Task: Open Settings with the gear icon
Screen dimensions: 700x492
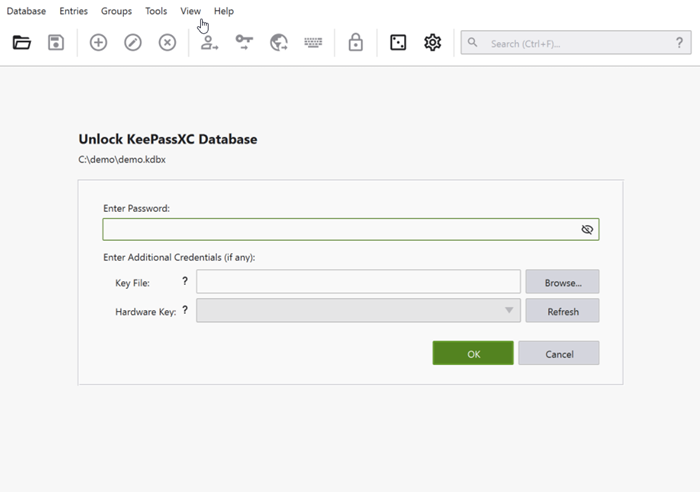Action: [x=432, y=43]
